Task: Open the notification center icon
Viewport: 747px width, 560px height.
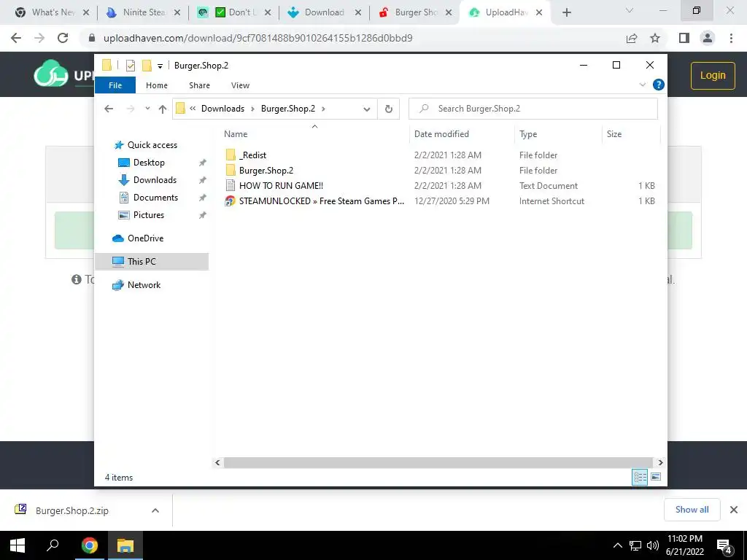Action: click(724, 546)
